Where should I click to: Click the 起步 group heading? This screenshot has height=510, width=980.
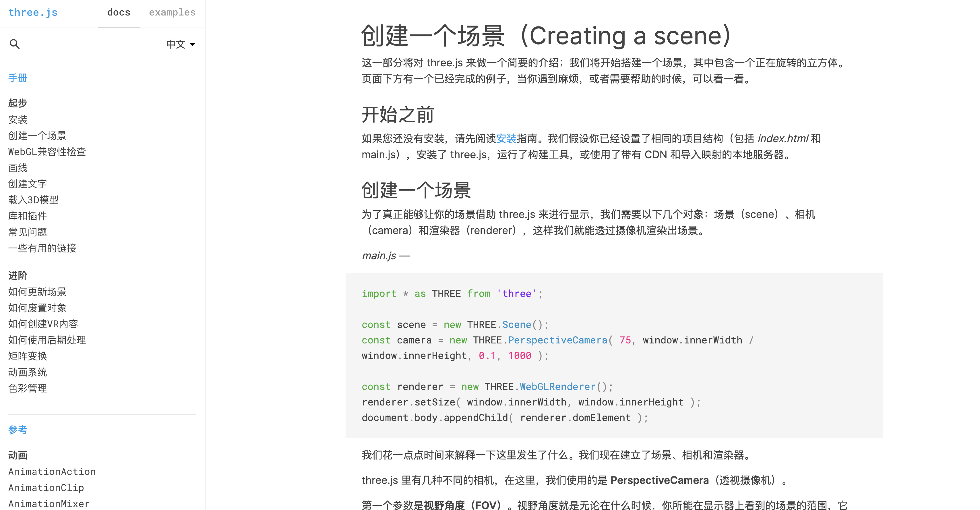pyautogui.click(x=18, y=103)
